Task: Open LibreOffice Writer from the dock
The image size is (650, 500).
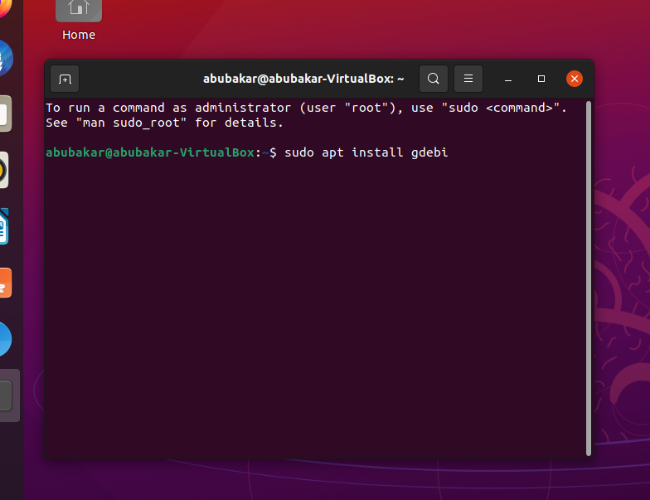Action: pos(4,227)
